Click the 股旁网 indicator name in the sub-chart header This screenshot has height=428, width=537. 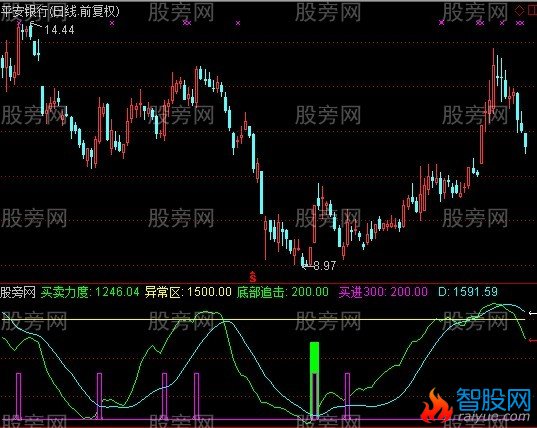(18, 292)
